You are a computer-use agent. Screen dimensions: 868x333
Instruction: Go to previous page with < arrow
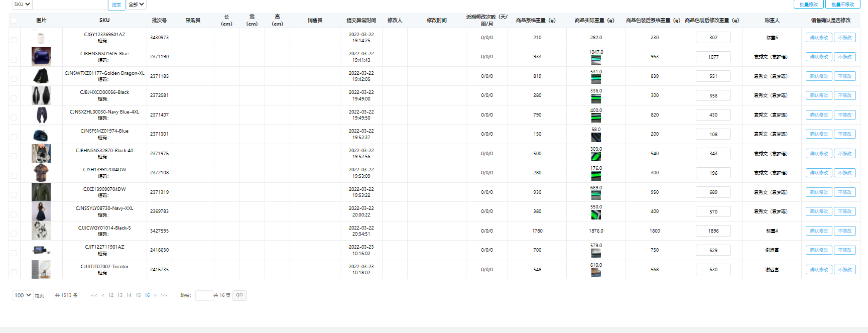point(103,295)
